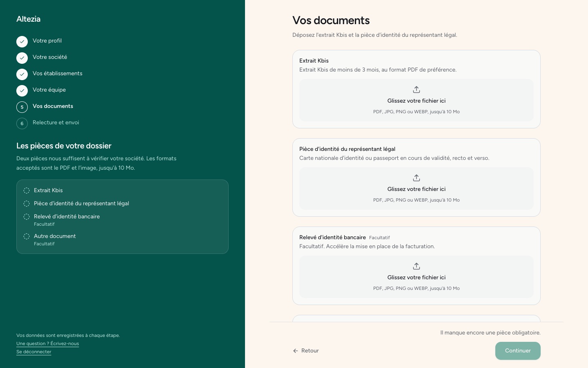Open the Votre équipe step
588x368 pixels.
49,90
